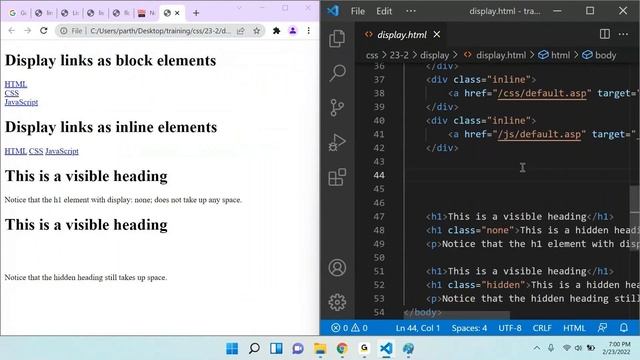Open Chrome from the taskbar
640x360 pixels.
click(342, 349)
